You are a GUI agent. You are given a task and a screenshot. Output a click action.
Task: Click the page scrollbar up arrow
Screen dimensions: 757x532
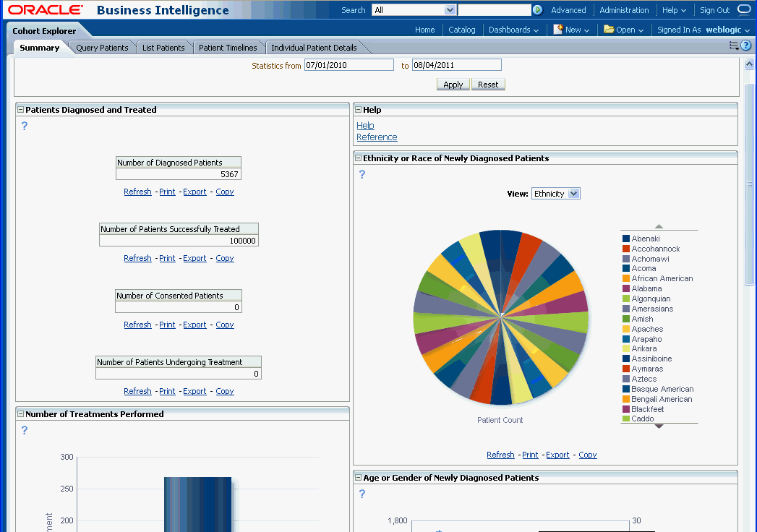(x=749, y=64)
